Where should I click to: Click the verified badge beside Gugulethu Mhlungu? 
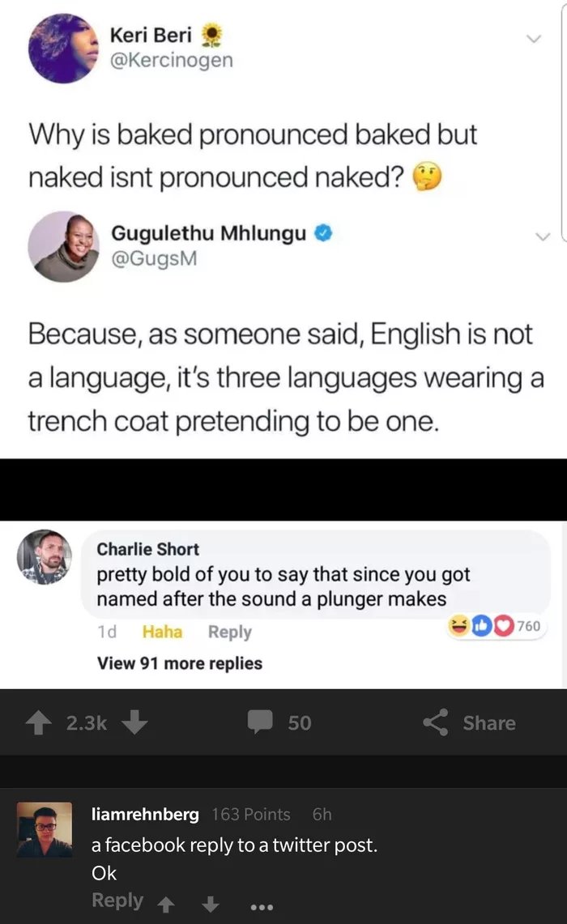point(323,233)
